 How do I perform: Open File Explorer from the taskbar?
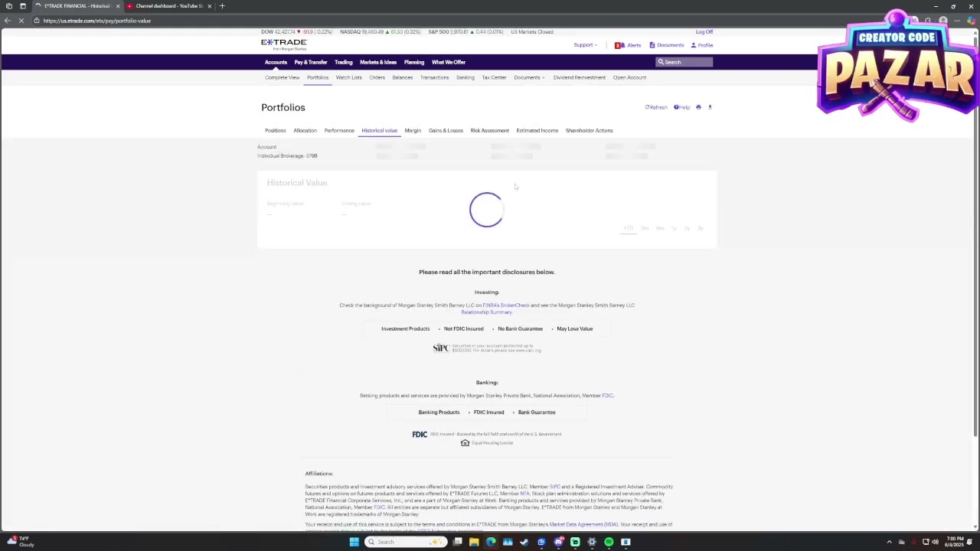tap(474, 542)
